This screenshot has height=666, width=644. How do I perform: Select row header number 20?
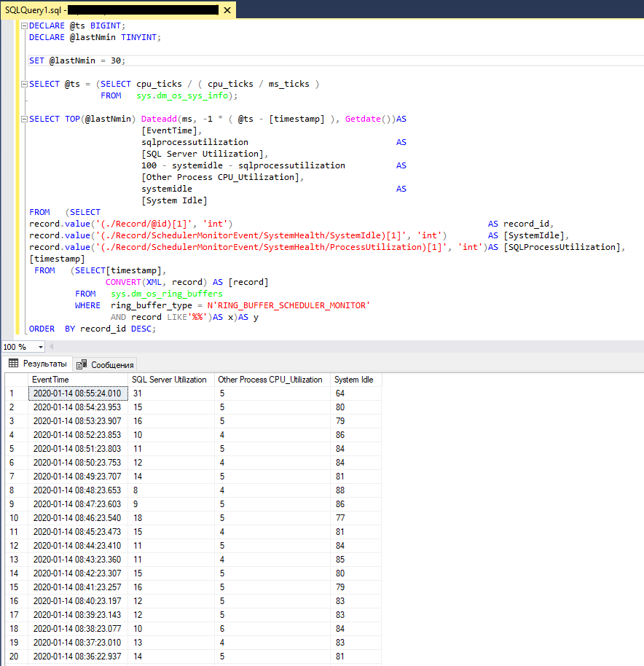pos(17,657)
